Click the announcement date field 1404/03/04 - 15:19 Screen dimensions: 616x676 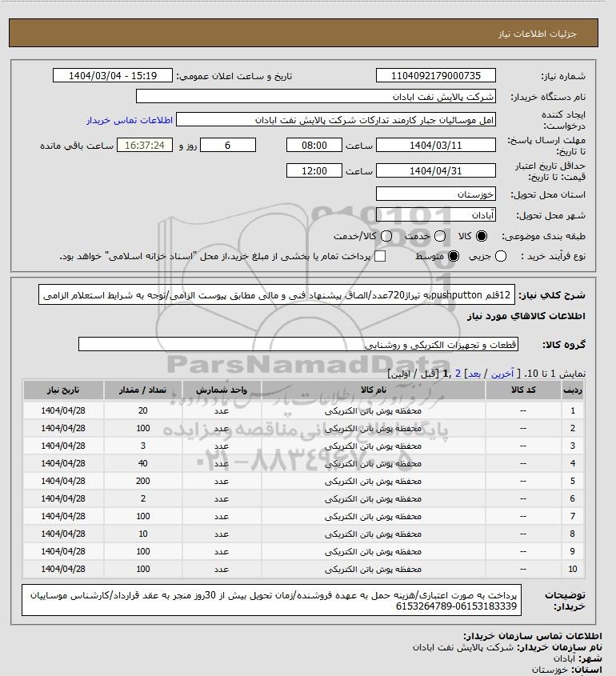tap(113, 75)
